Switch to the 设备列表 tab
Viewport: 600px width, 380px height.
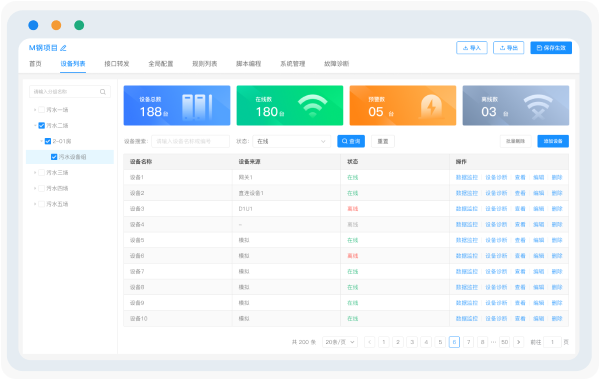pyautogui.click(x=73, y=64)
